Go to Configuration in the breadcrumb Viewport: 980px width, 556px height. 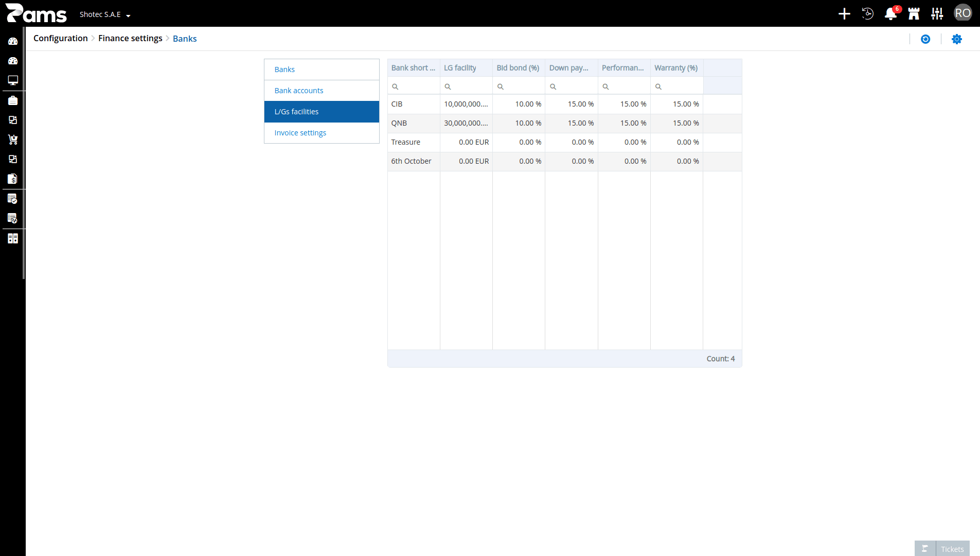pyautogui.click(x=61, y=39)
